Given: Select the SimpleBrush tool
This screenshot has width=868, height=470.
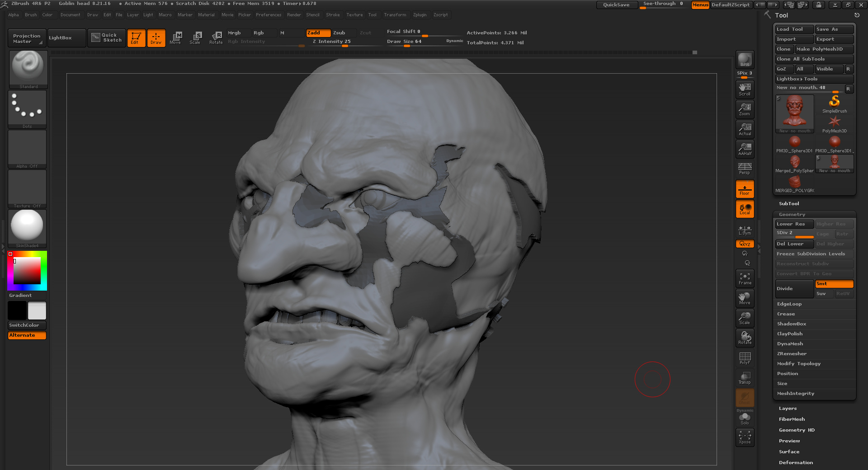Looking at the screenshot, I should click(x=835, y=104).
